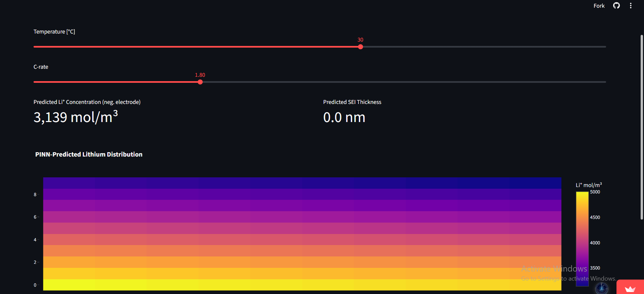Click the PINN-Predicted Lithium Distribution chart title
The height and width of the screenshot is (294, 644).
tap(89, 155)
